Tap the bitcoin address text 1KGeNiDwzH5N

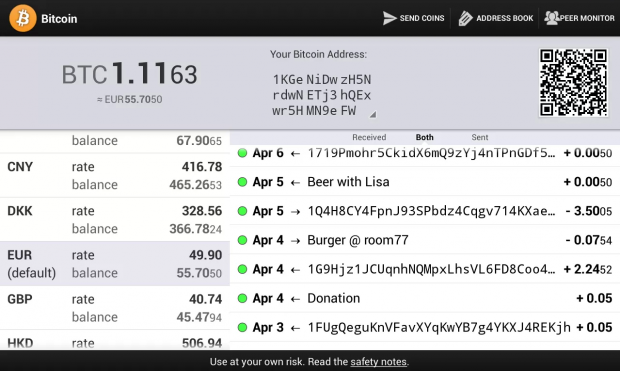click(x=322, y=95)
